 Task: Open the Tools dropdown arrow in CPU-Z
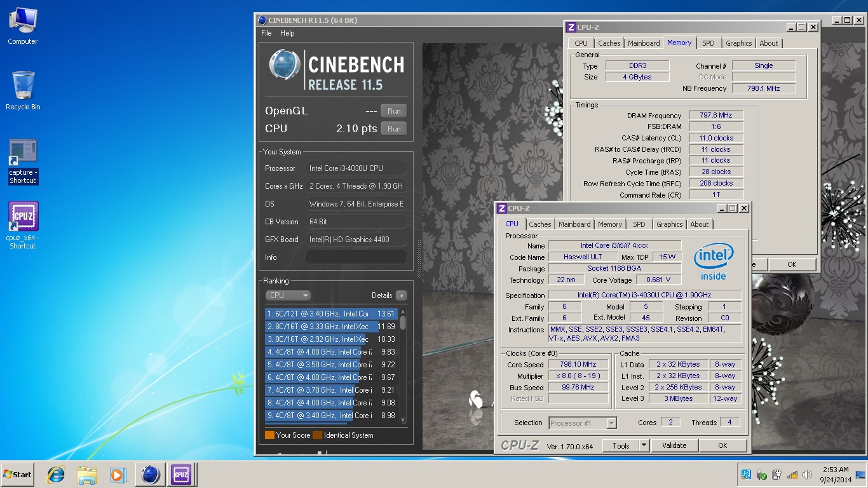point(644,445)
